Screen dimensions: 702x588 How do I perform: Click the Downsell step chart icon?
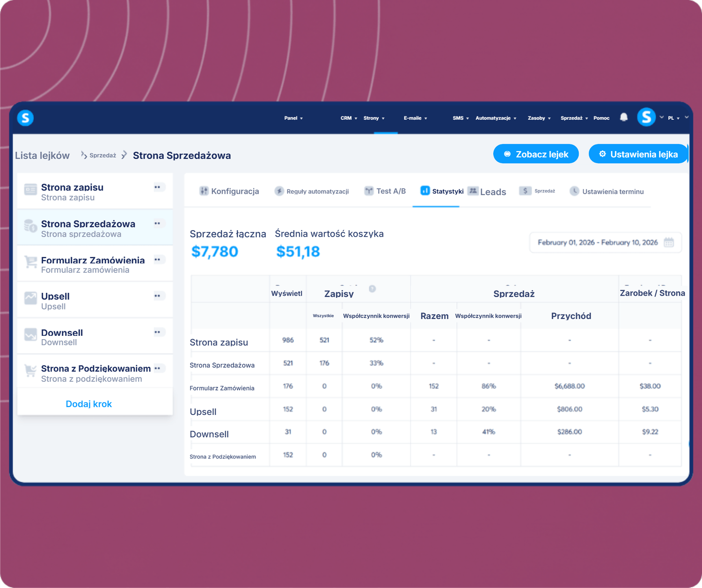click(x=30, y=334)
